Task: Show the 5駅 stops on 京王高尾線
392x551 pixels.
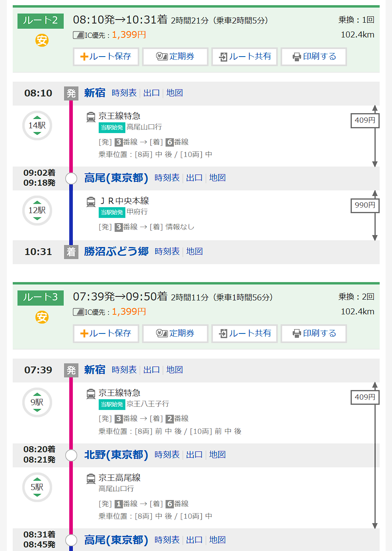Action: pos(37,487)
